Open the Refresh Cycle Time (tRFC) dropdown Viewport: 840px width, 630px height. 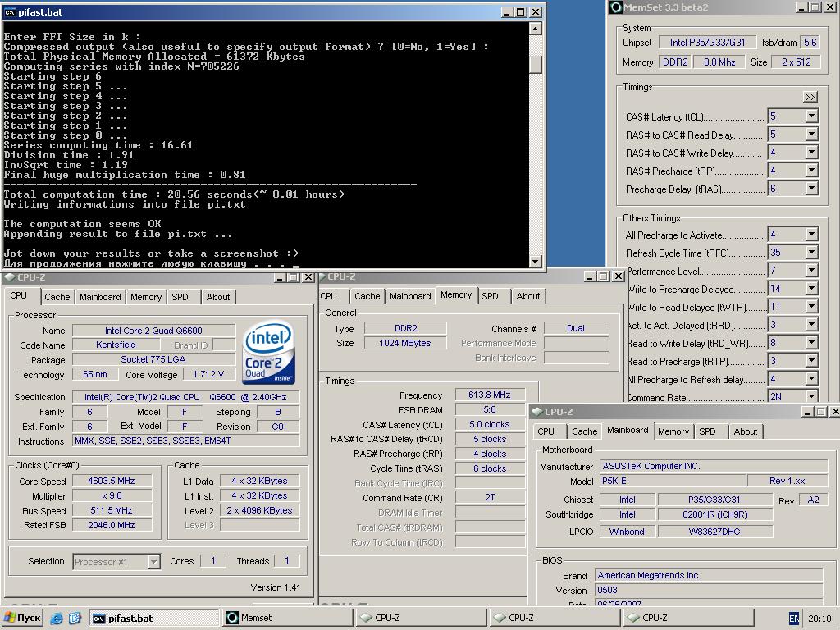click(811, 253)
